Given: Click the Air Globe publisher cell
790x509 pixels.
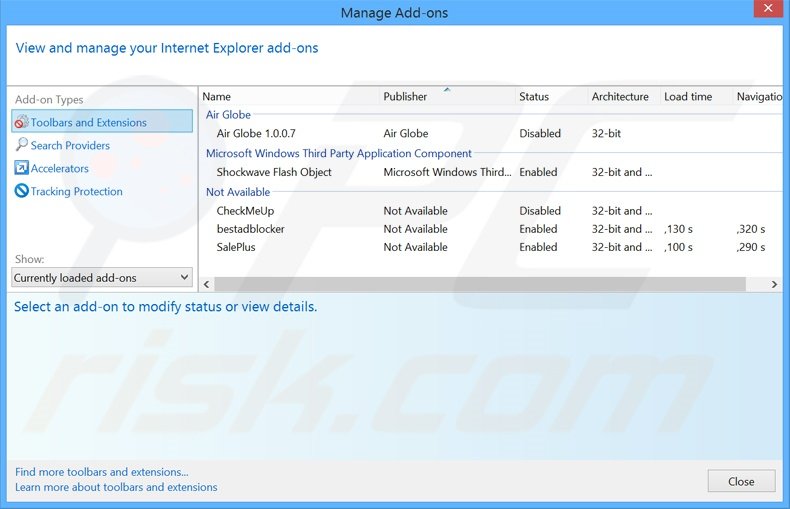Looking at the screenshot, I should coord(406,134).
